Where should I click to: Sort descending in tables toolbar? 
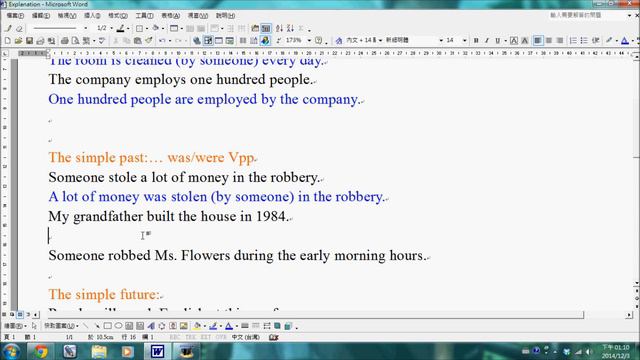click(290, 28)
